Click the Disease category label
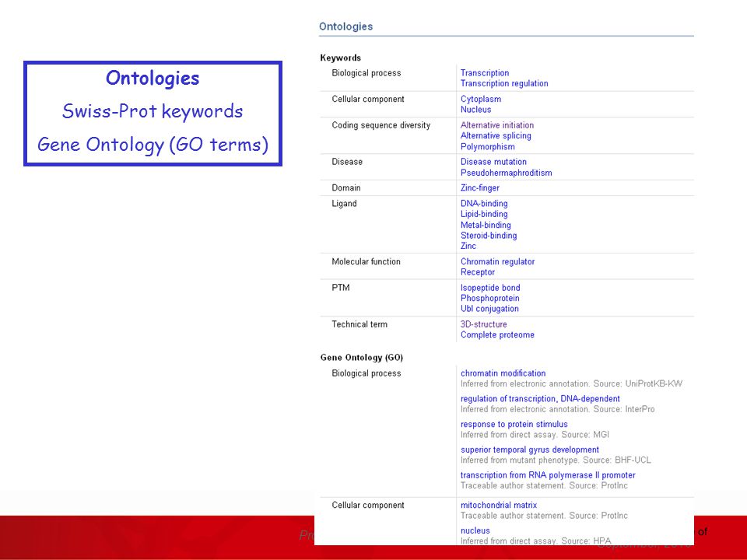747x560 pixels. point(347,162)
